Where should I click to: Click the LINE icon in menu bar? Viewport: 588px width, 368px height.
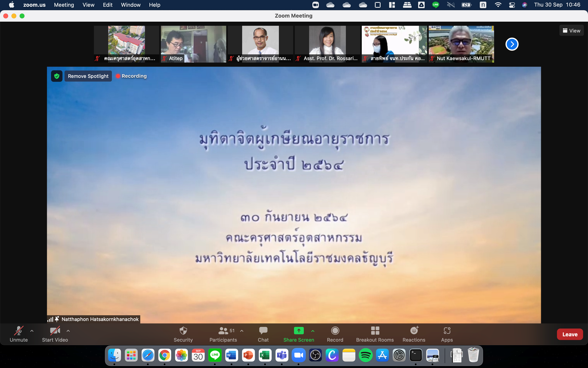coord(435,5)
